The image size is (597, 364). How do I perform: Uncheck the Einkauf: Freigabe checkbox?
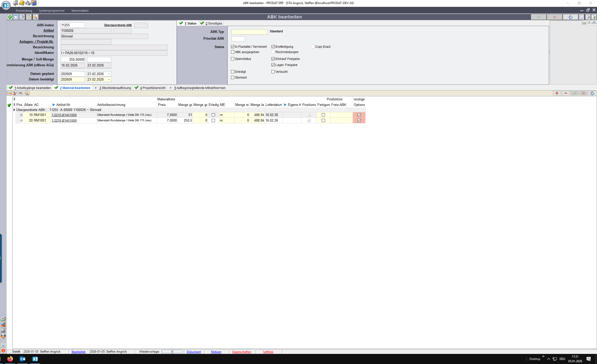pos(273,59)
